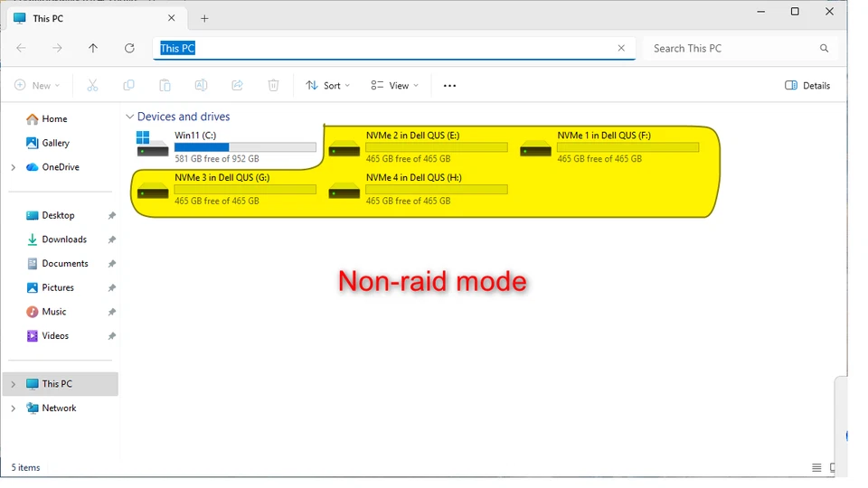Expand the Network tree node

[14, 408]
